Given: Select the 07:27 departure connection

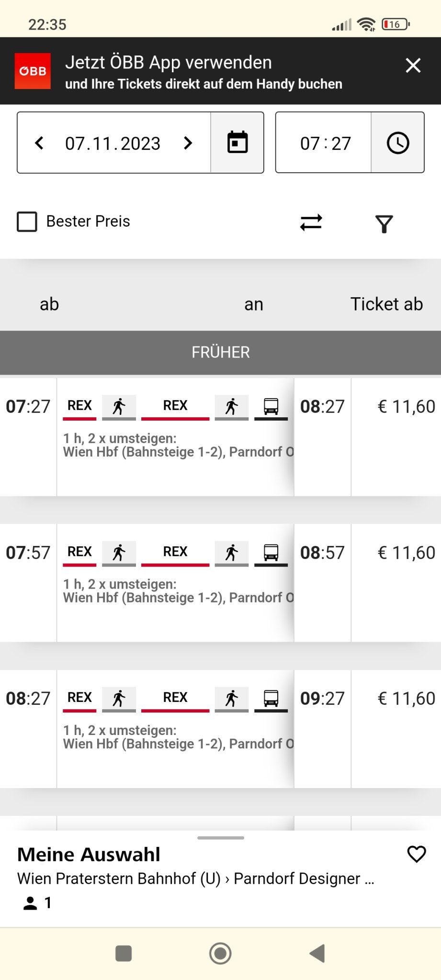Looking at the screenshot, I should pyautogui.click(x=28, y=407).
